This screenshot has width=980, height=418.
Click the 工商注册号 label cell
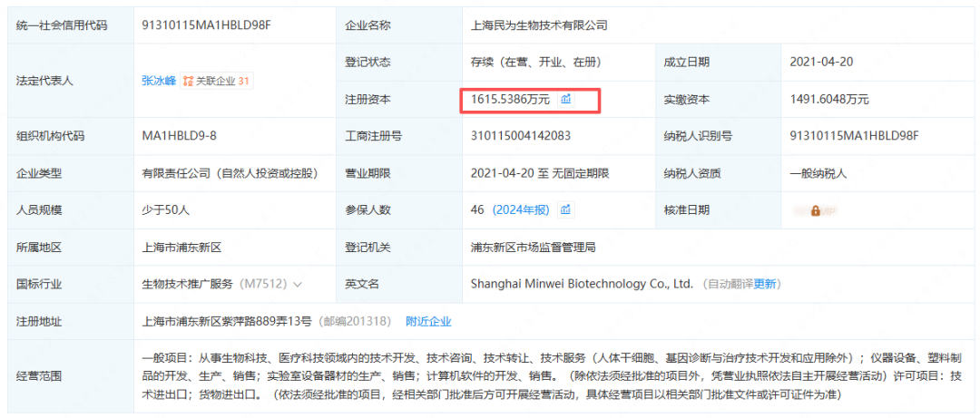tap(398, 136)
